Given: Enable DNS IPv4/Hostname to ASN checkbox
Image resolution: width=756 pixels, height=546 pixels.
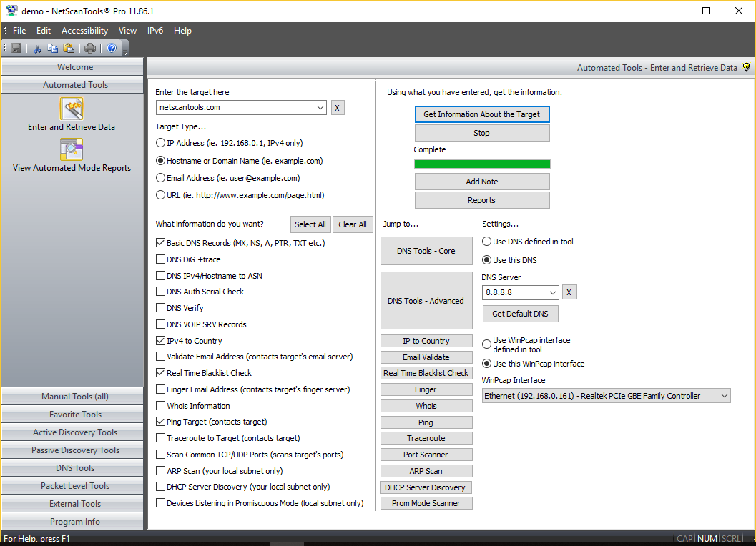Looking at the screenshot, I should 160,276.
